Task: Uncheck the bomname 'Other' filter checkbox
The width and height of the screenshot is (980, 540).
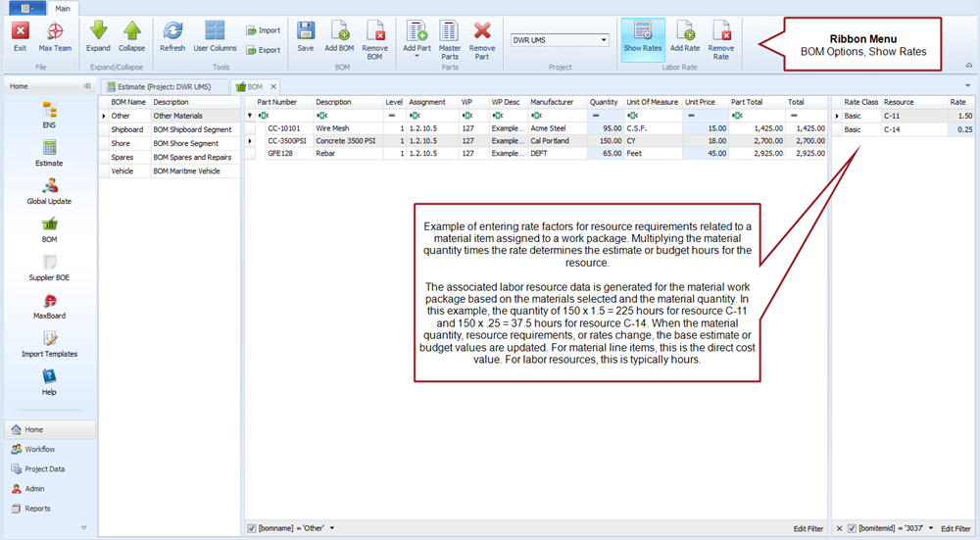Action: 252,529
